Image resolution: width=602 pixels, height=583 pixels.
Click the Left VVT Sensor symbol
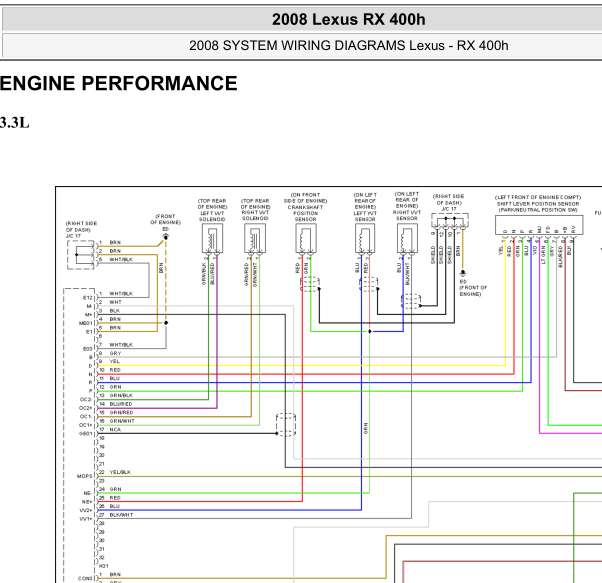[365, 238]
